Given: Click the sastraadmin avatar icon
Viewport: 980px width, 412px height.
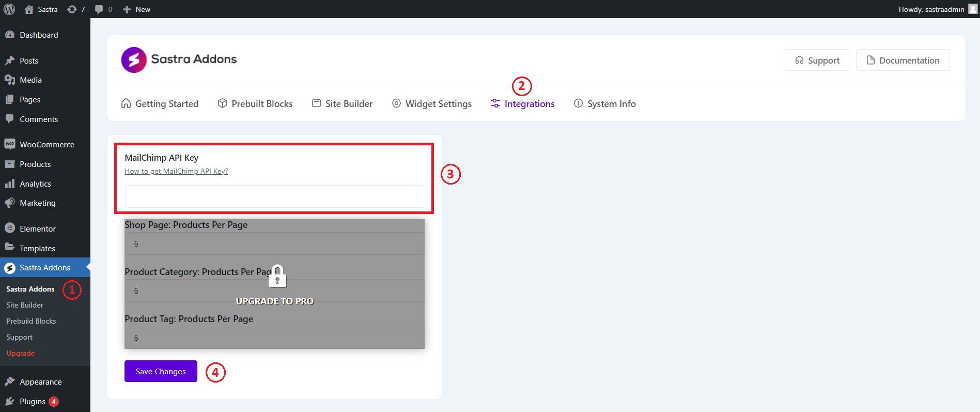Looking at the screenshot, I should [973, 9].
